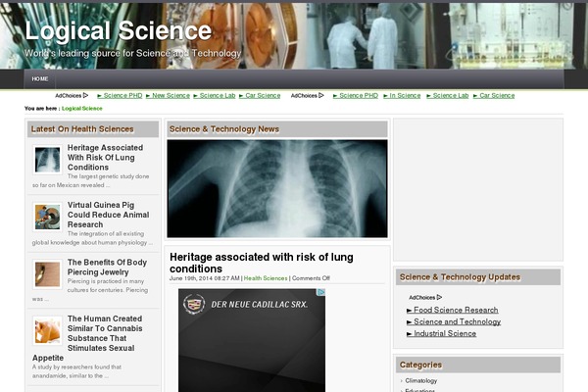Screen dimensions: 588x392
Task: Click the Science & Technology Updates heading
Action: click(x=460, y=277)
